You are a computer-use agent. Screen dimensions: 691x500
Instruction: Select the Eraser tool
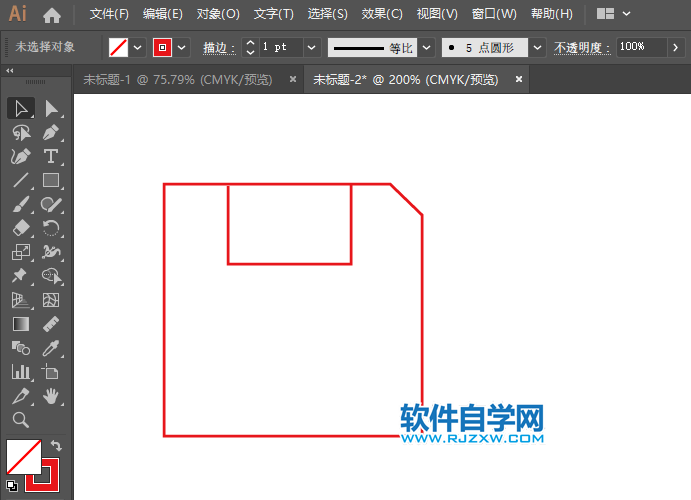21,228
